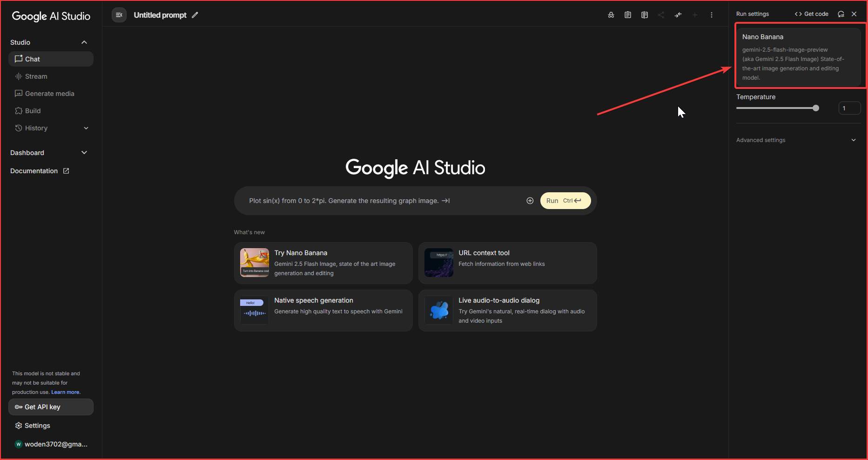Collapse the Studio section
868x460 pixels.
pos(84,42)
